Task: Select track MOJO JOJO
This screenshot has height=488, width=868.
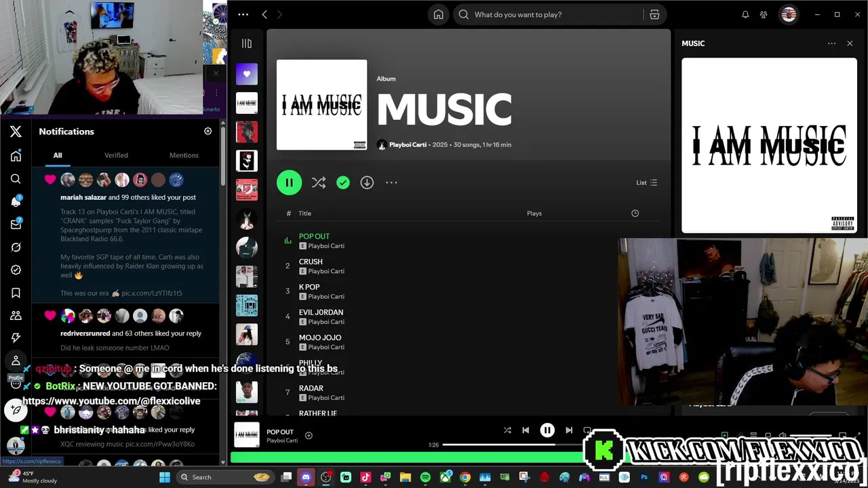Action: point(320,338)
